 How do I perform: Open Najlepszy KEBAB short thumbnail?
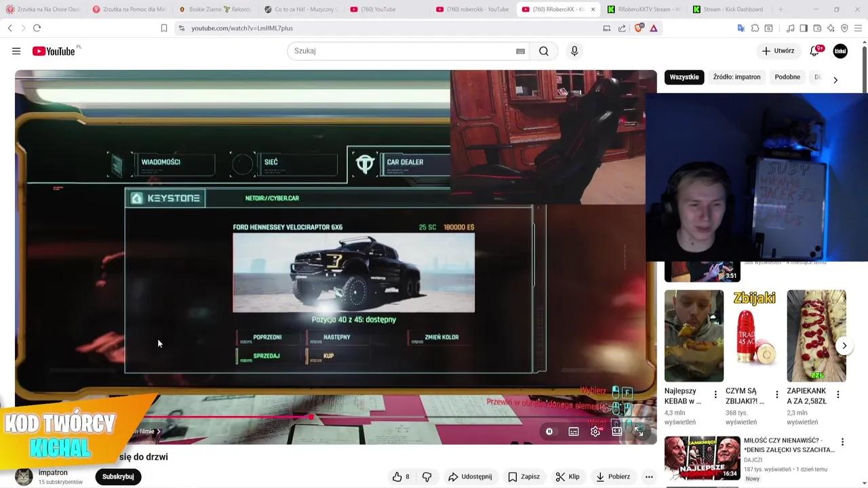pos(694,335)
